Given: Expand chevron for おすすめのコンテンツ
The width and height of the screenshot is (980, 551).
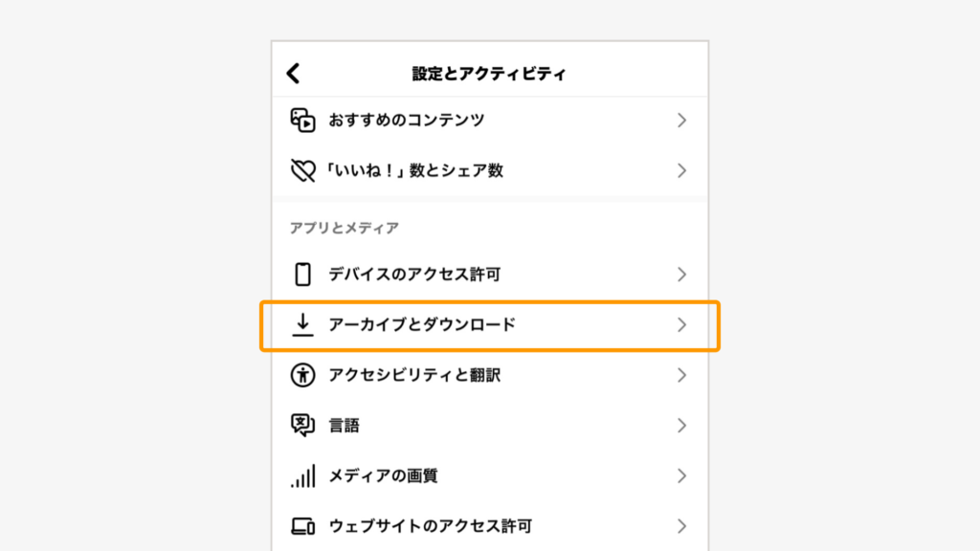Looking at the screenshot, I should 681,120.
